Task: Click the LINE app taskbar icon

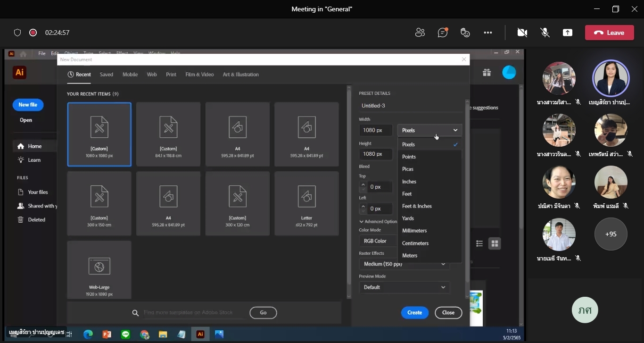Action: click(x=125, y=334)
